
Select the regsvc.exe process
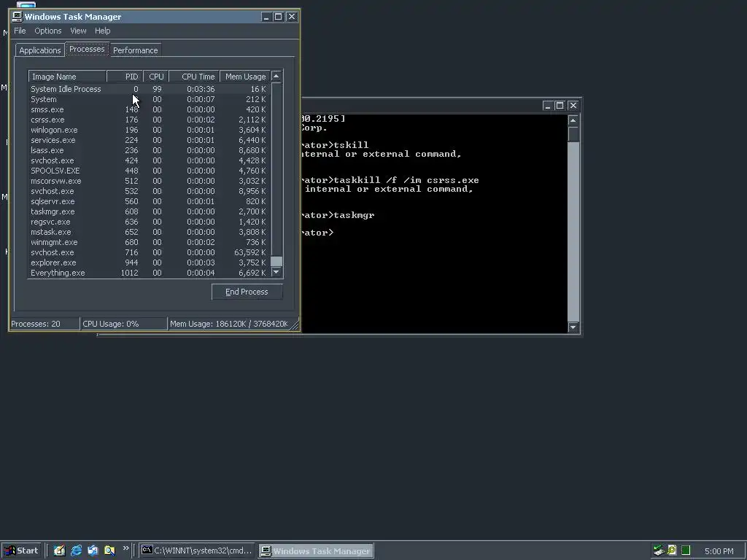[149, 222]
